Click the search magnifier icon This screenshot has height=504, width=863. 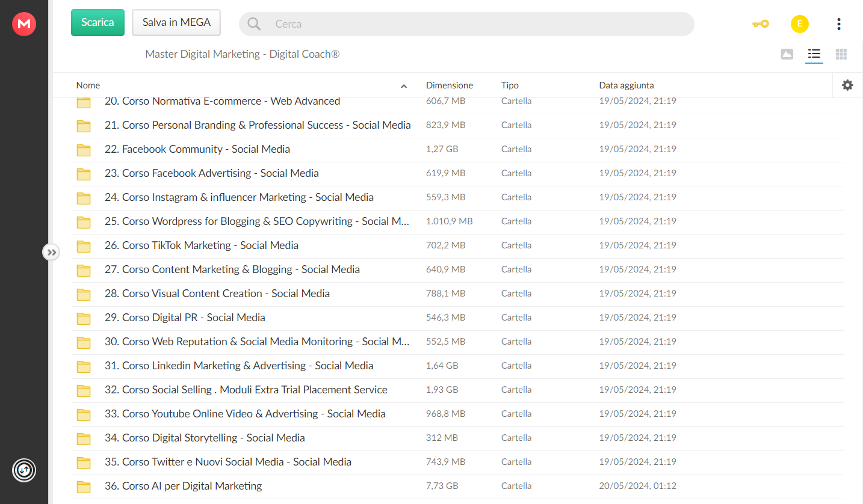[254, 24]
